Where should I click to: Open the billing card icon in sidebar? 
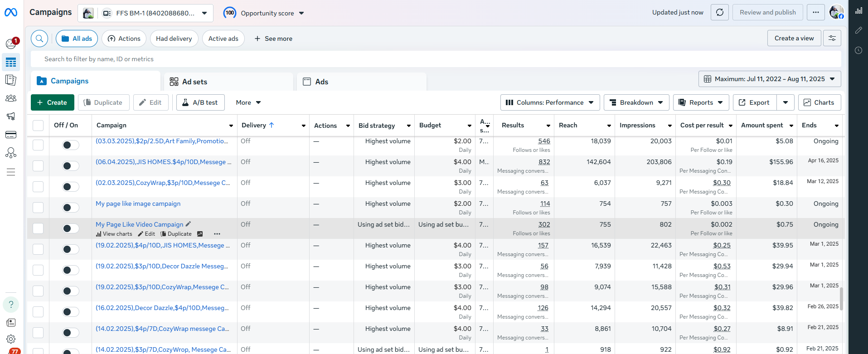click(11, 135)
